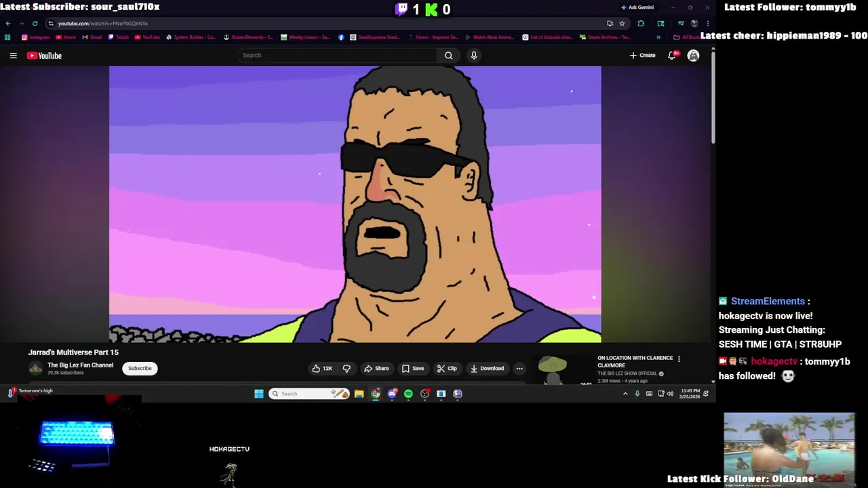Reload the YouTube page

35,23
